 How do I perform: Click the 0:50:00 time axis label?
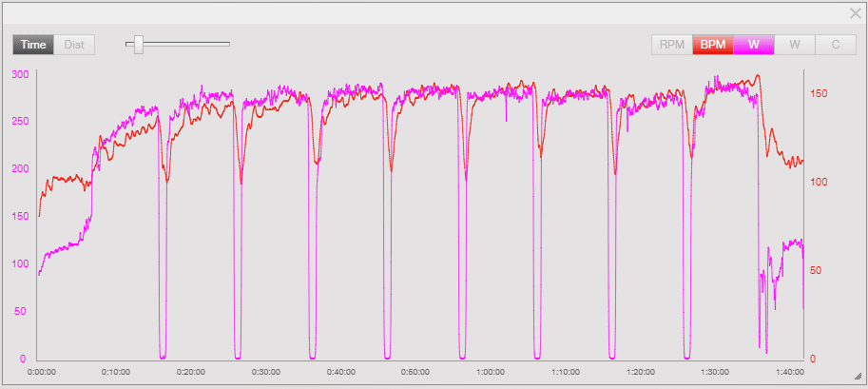pos(415,372)
